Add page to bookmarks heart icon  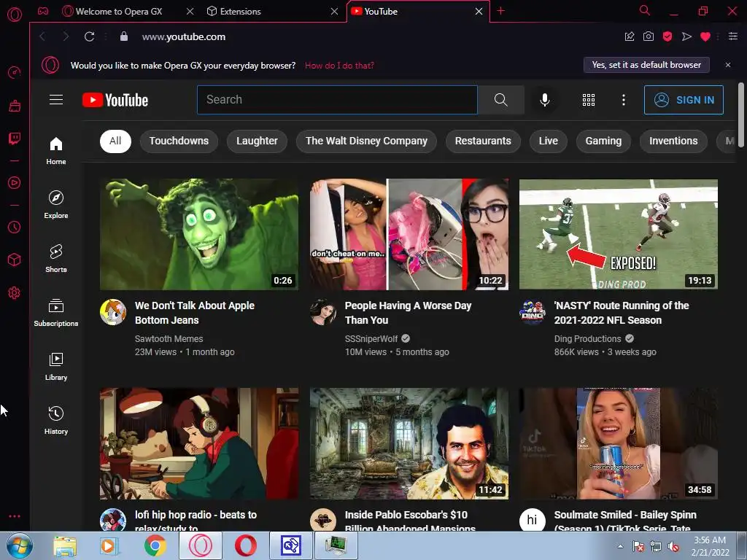(x=705, y=36)
